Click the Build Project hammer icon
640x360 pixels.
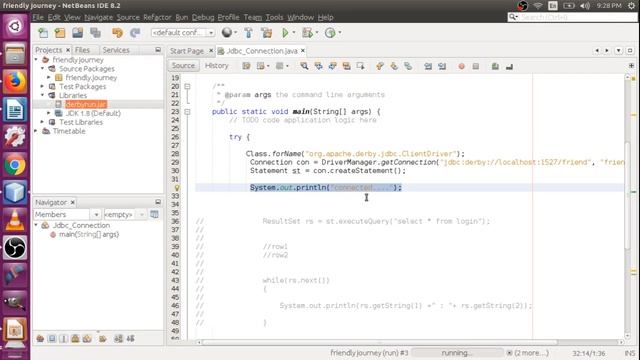[x=248, y=33]
